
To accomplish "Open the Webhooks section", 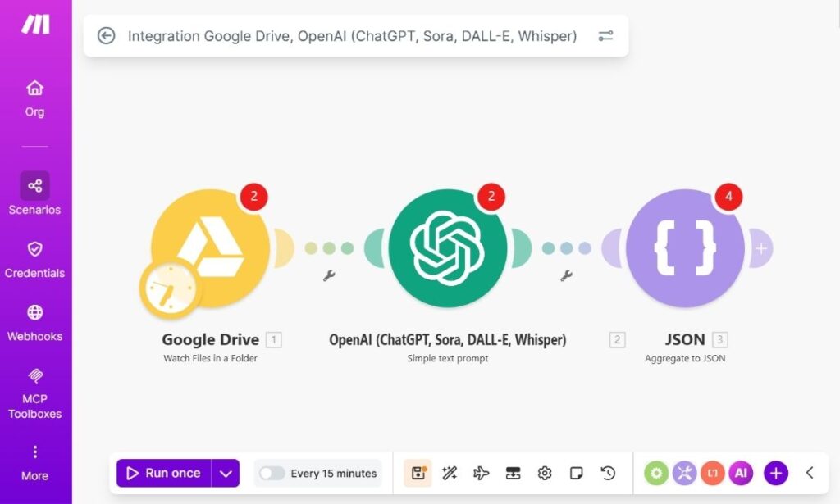I will (x=34, y=323).
